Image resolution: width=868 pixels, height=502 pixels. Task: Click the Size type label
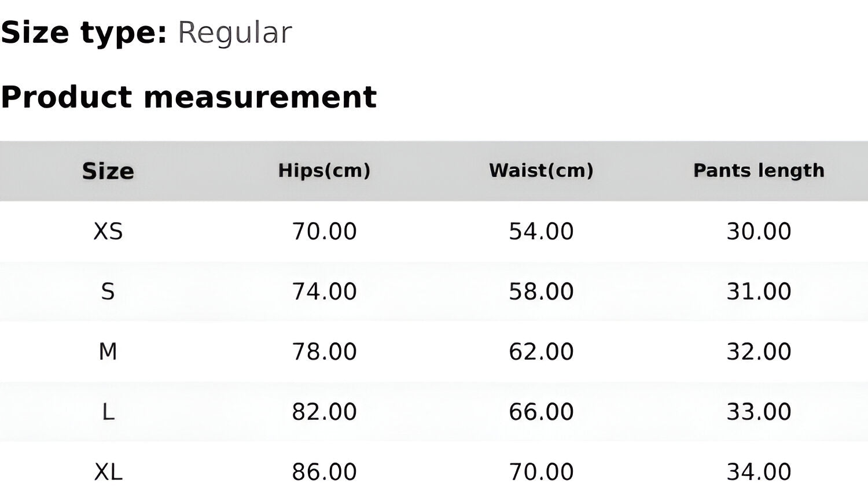[x=84, y=33]
